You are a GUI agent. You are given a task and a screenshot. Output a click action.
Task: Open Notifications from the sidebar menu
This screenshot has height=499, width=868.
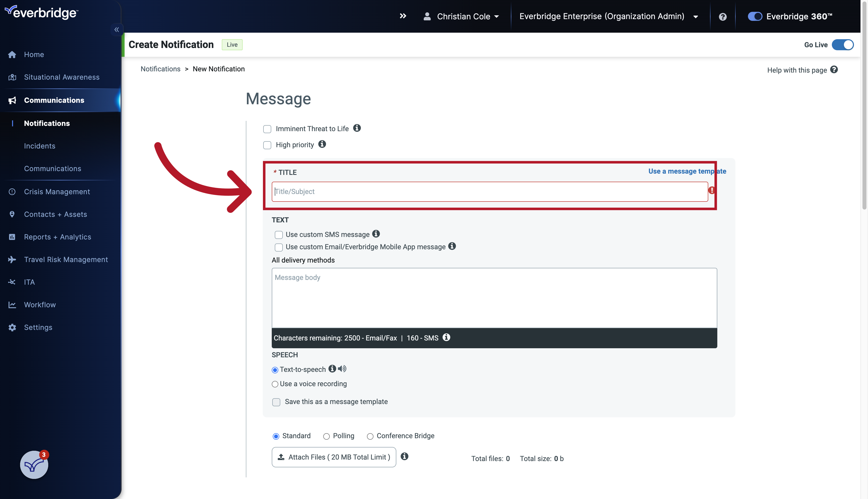click(x=47, y=123)
